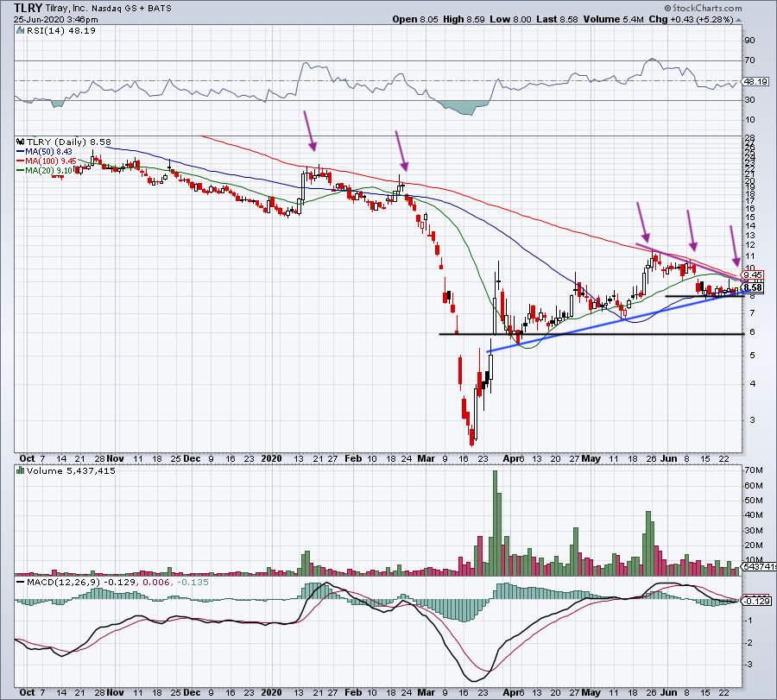The image size is (777, 700).
Task: Click the 30 label on the RSI axis
Action: (749, 99)
